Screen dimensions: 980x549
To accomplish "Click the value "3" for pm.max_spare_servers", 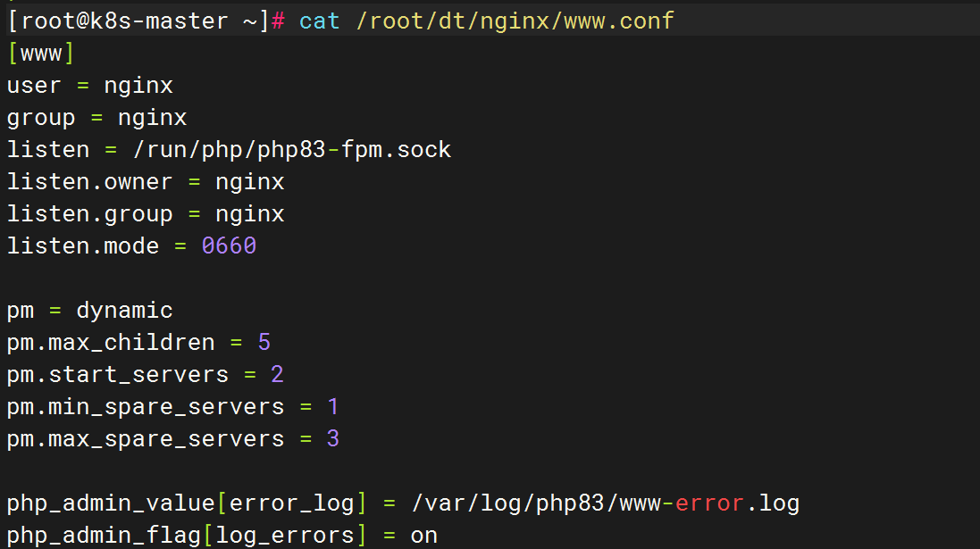I will tap(333, 438).
